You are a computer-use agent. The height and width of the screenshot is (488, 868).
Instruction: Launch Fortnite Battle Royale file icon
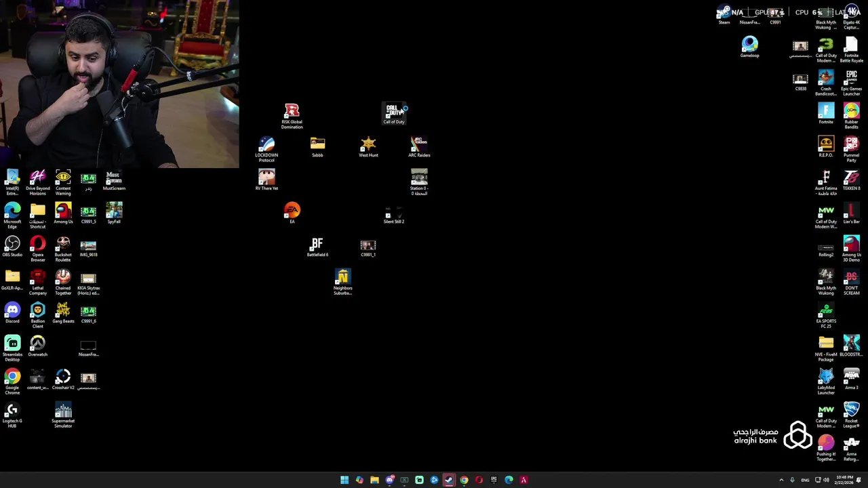(x=852, y=50)
